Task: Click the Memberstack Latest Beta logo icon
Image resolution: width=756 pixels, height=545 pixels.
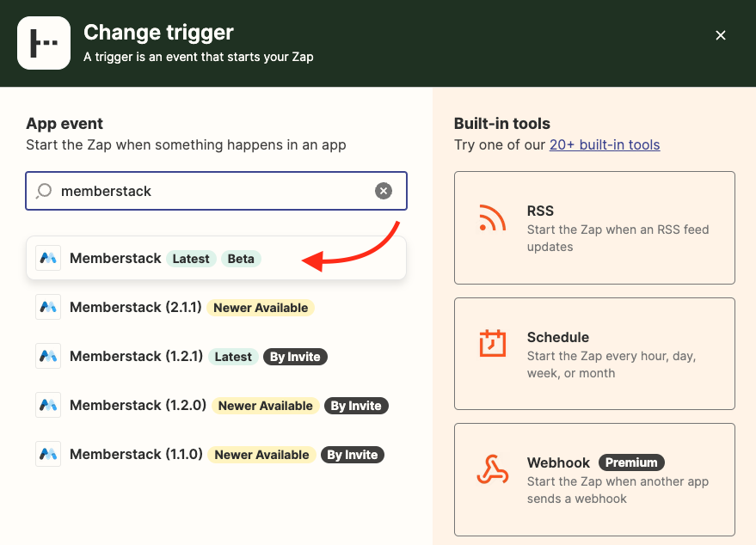Action: tap(48, 258)
